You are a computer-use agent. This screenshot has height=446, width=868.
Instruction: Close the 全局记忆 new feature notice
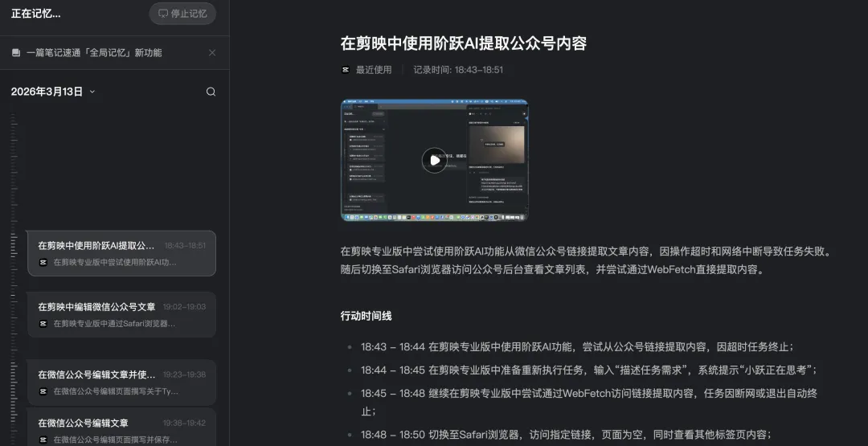[x=212, y=52]
